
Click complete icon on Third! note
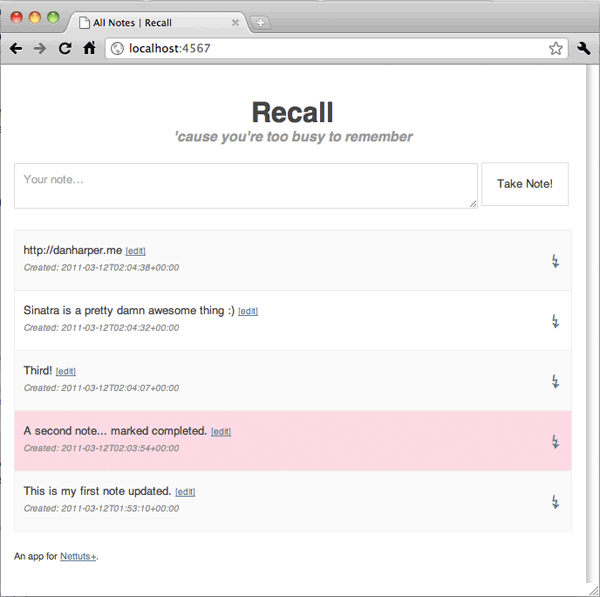[x=555, y=382]
